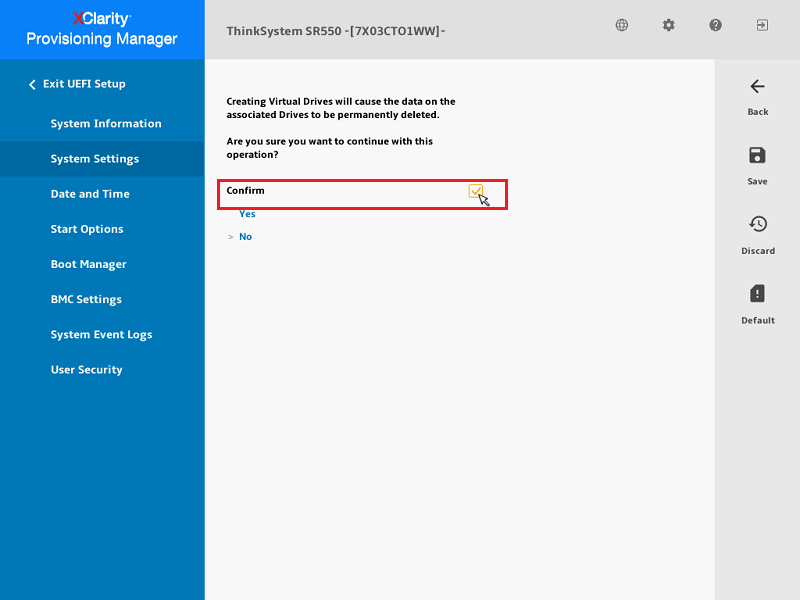
Task: Toggle the Confirm checkbox
Action: coord(476,191)
